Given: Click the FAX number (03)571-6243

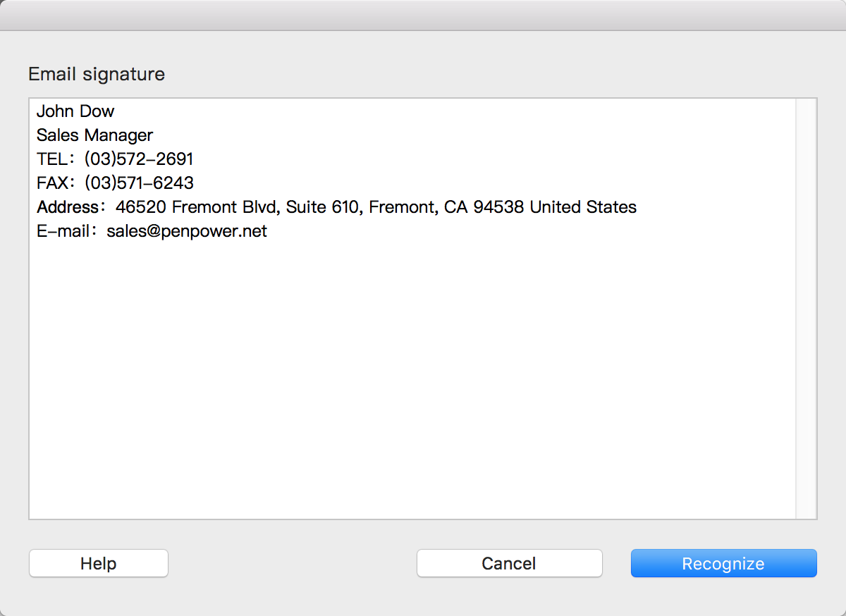Looking at the screenshot, I should (139, 183).
